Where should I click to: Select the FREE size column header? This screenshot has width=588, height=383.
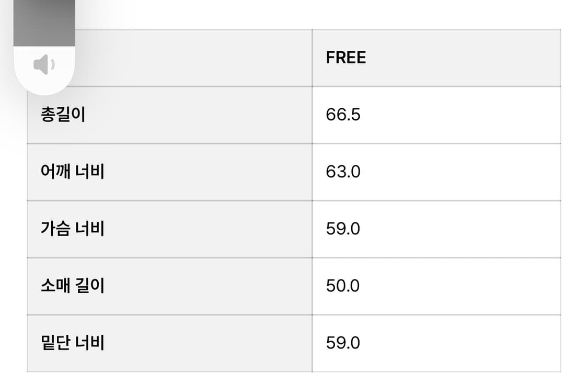345,58
